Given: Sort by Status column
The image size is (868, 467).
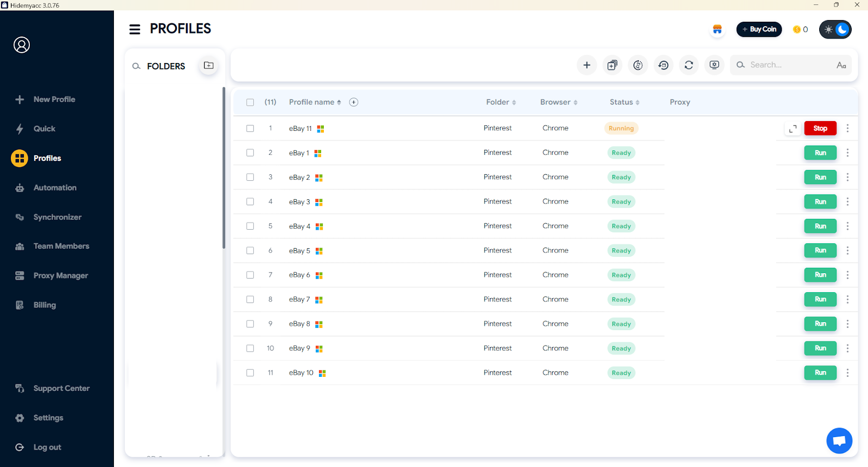Looking at the screenshot, I should tap(624, 102).
